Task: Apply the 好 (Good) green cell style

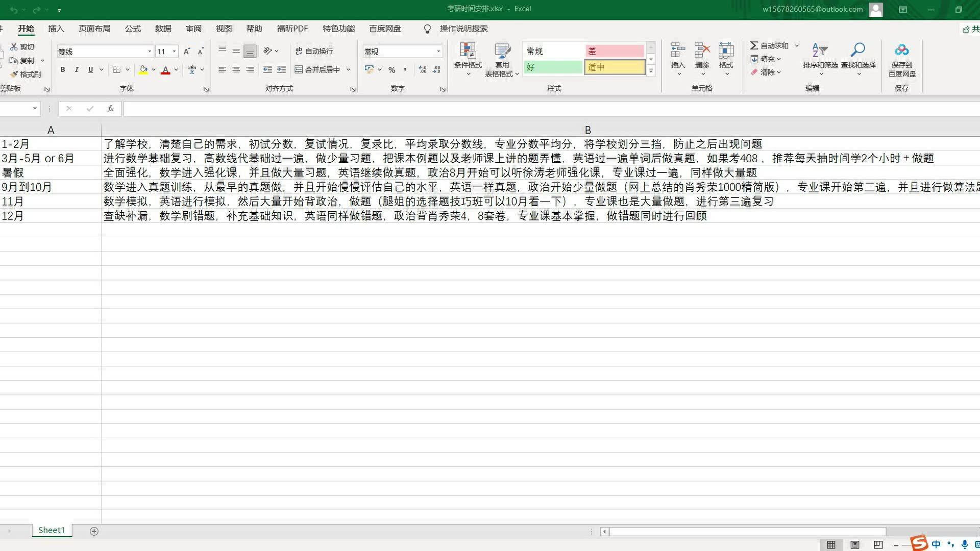Action: (553, 67)
